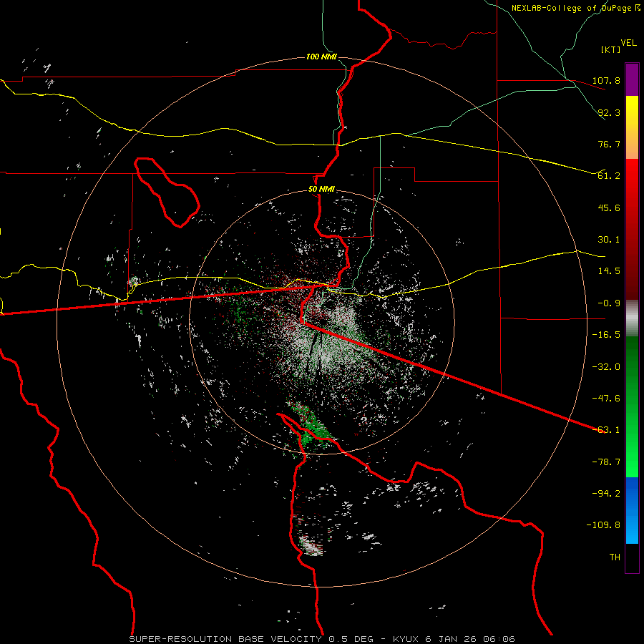Click the [KT] units label
Image resolution: width=644 pixels, height=644 pixels.
coord(611,49)
